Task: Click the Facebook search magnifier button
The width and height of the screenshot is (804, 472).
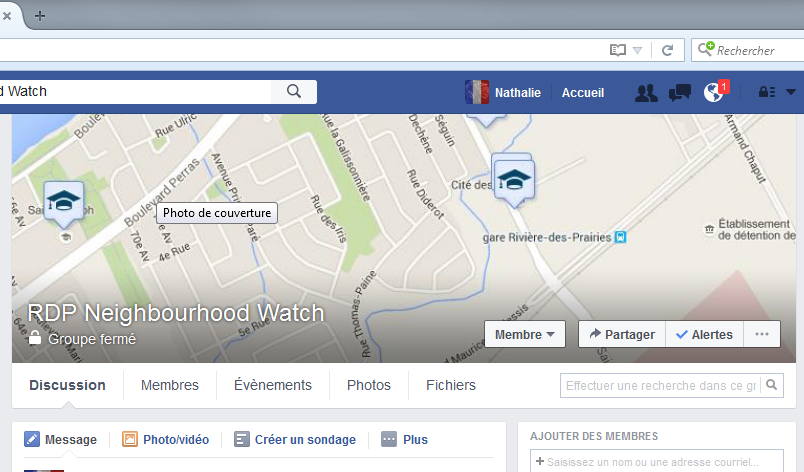Action: (294, 91)
